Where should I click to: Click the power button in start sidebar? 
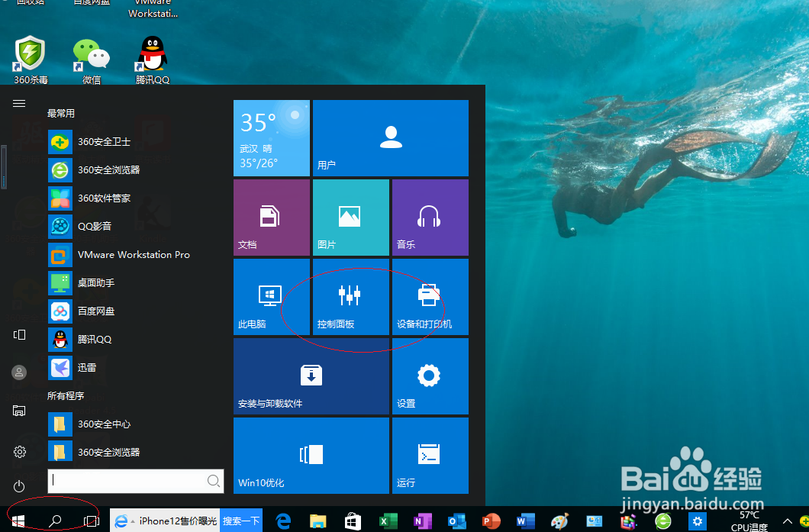pyautogui.click(x=19, y=486)
